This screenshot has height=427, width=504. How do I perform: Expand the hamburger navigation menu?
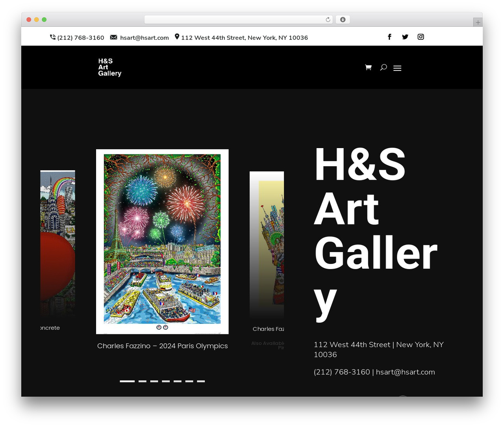point(397,68)
